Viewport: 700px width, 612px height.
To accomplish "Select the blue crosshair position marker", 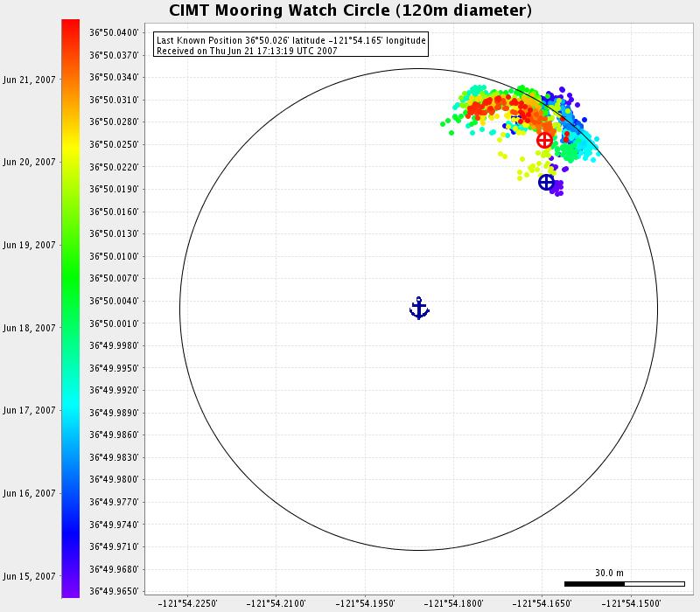I will 546,182.
